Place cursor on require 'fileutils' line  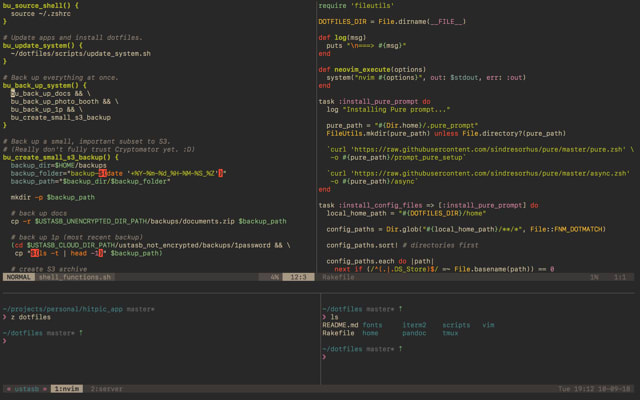tap(356, 6)
